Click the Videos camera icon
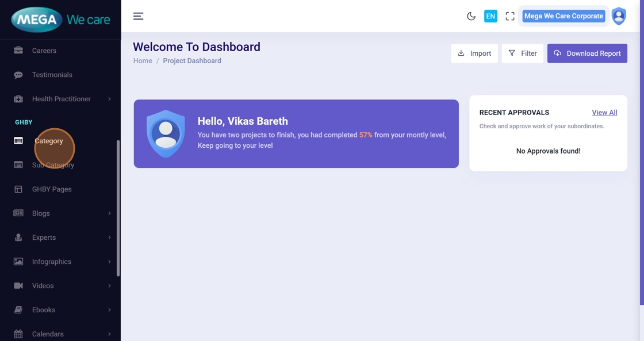644x341 pixels. coord(18,286)
